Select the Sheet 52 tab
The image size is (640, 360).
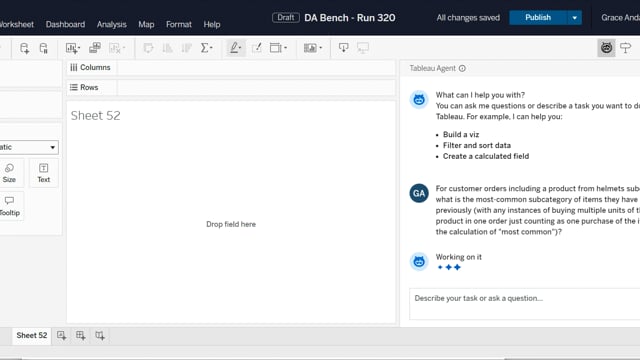click(31, 336)
